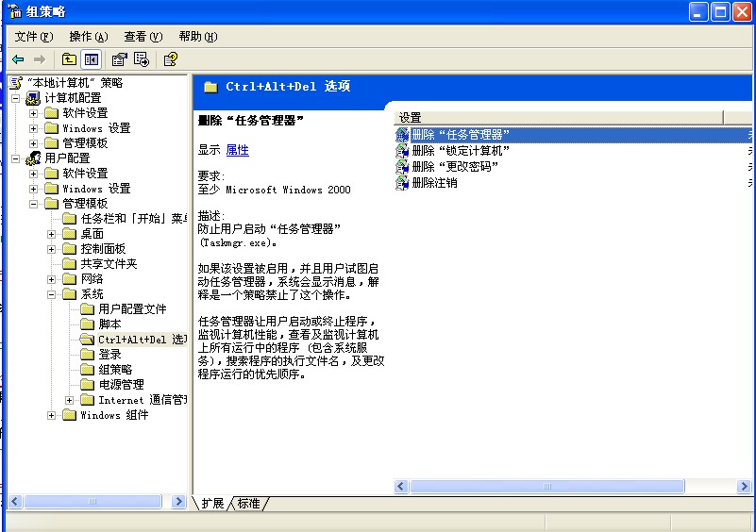Click the tree pane right scroll arrow
This screenshot has height=532, width=756.
[178, 502]
